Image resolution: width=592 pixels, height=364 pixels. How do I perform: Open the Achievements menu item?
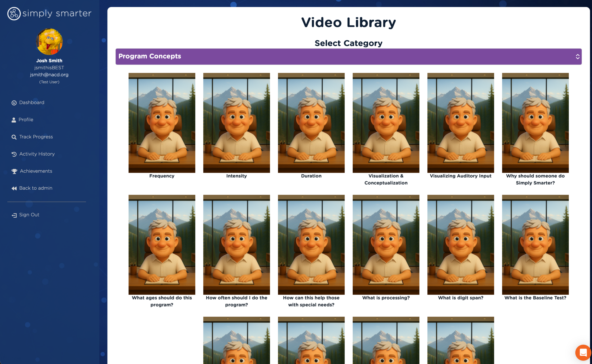click(36, 171)
